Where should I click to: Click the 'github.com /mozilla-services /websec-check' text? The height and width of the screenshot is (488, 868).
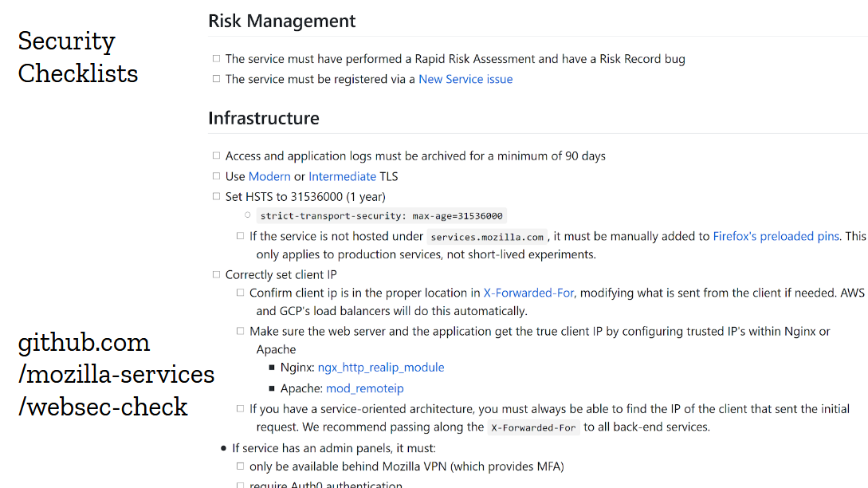(116, 375)
